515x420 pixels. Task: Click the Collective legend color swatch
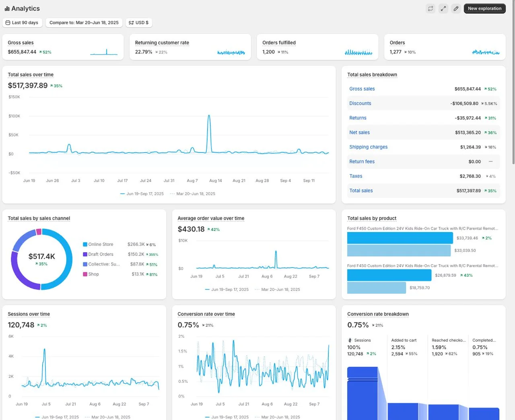[85, 264]
